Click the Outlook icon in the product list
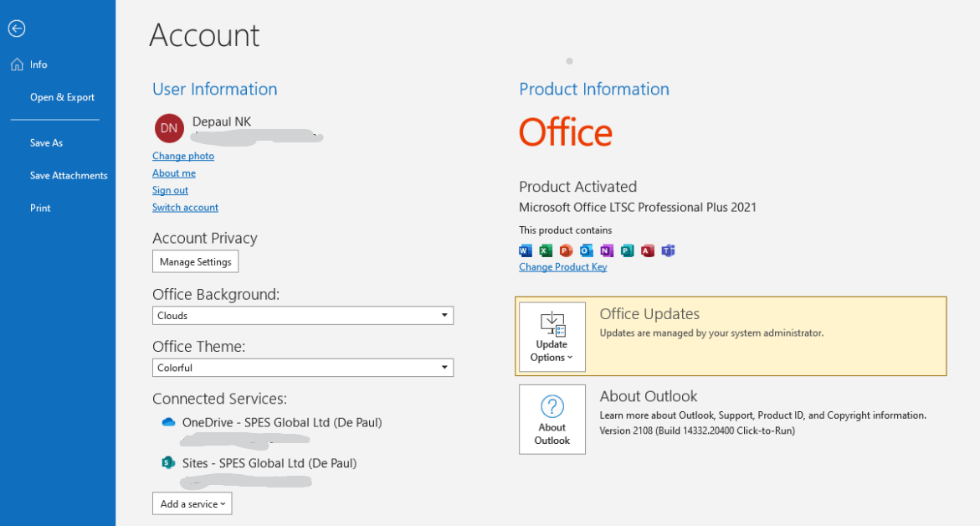This screenshot has height=526, width=980. 586,250
